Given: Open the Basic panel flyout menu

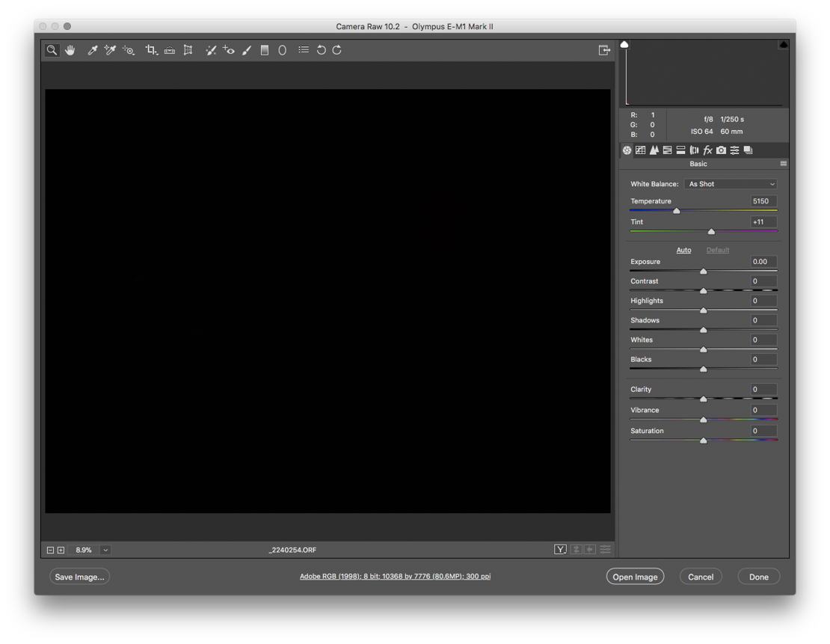Looking at the screenshot, I should point(783,164).
